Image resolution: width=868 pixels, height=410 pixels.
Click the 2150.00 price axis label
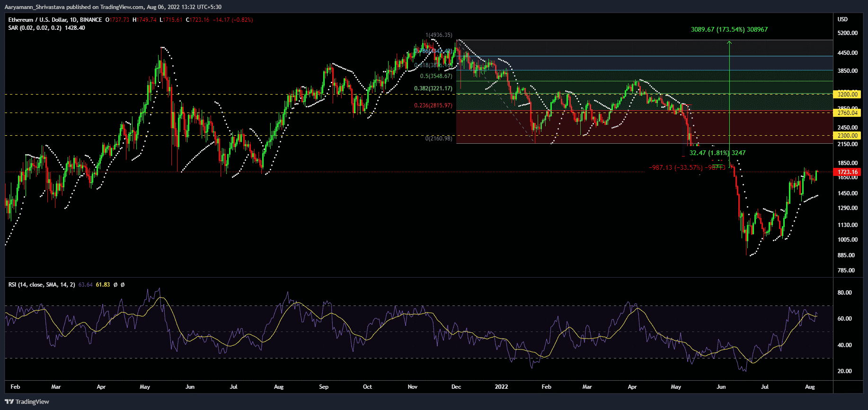[848, 144]
